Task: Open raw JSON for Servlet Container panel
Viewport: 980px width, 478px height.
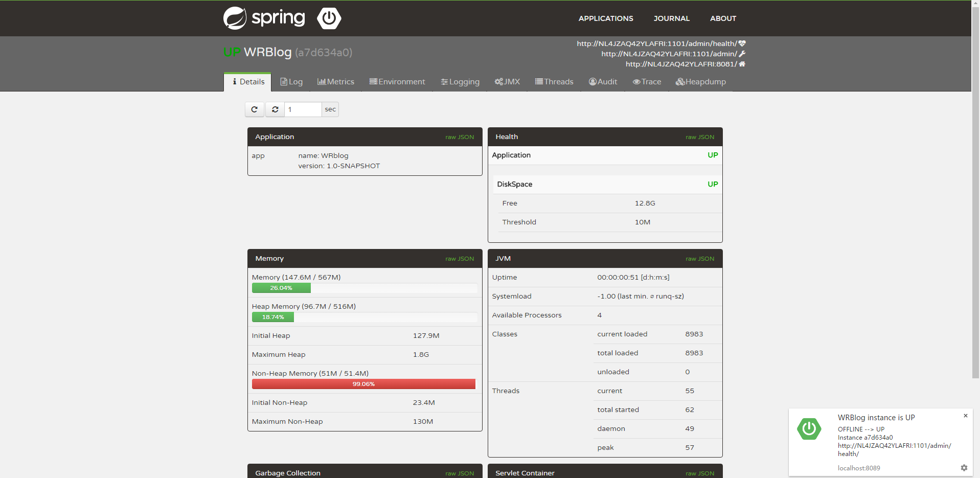Action: coord(700,473)
